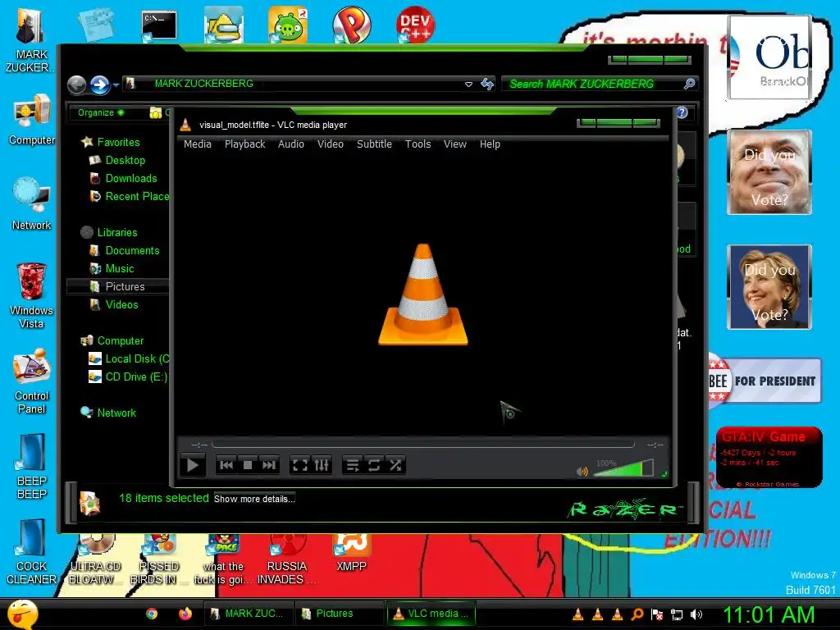Open the Help menu in VLC

point(490,144)
